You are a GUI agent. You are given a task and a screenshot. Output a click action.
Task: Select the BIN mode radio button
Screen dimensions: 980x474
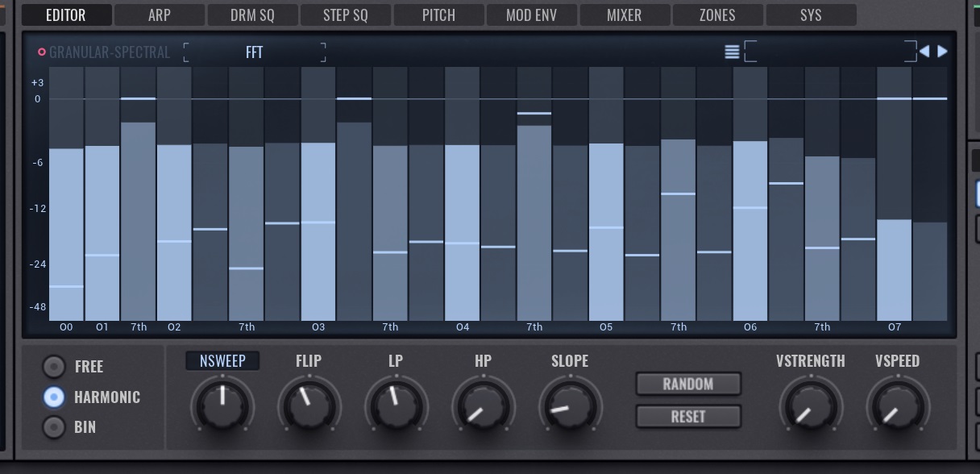point(54,427)
